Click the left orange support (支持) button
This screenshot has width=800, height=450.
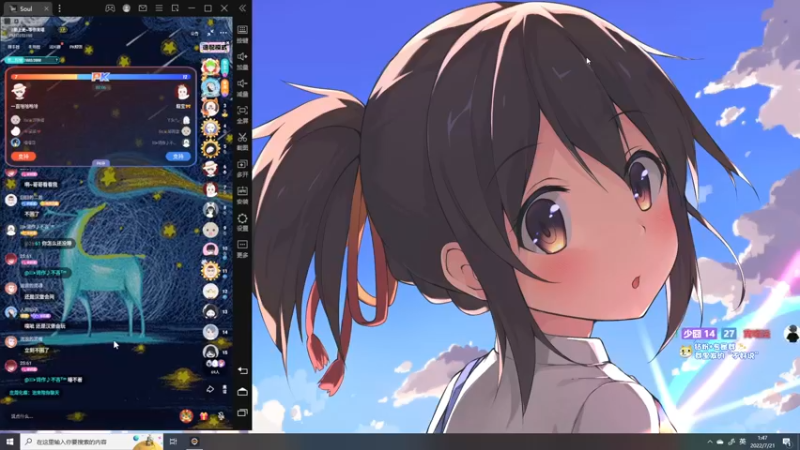pyautogui.click(x=23, y=156)
